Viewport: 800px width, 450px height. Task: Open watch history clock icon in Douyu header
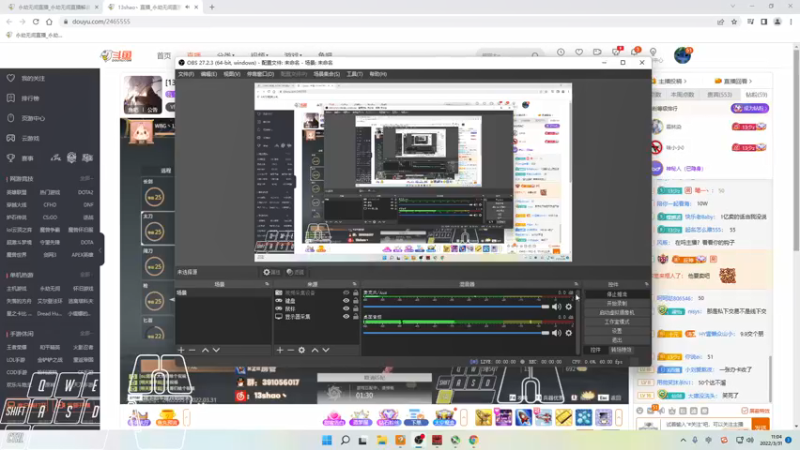[x=561, y=52]
